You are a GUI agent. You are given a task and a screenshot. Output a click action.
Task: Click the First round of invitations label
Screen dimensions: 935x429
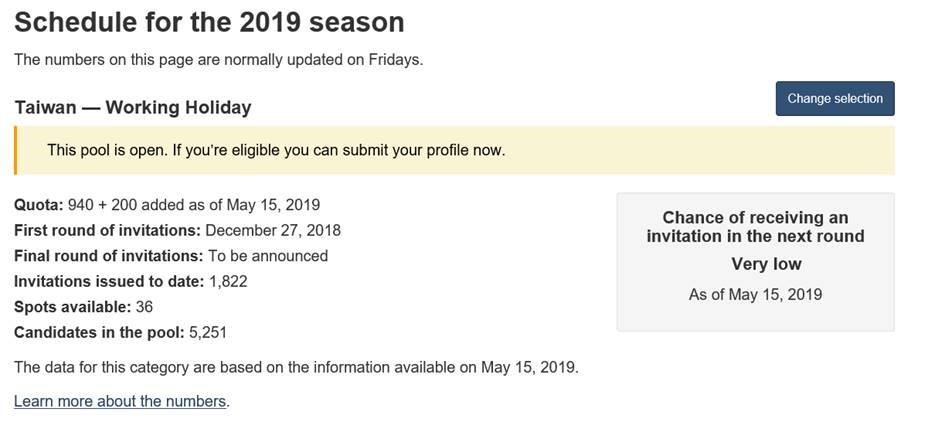tap(107, 230)
